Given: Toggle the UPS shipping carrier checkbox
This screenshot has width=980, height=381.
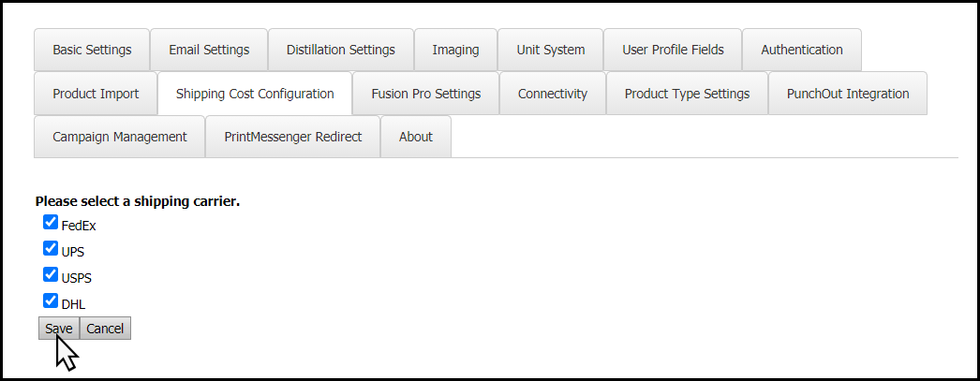Looking at the screenshot, I should pyautogui.click(x=51, y=249).
